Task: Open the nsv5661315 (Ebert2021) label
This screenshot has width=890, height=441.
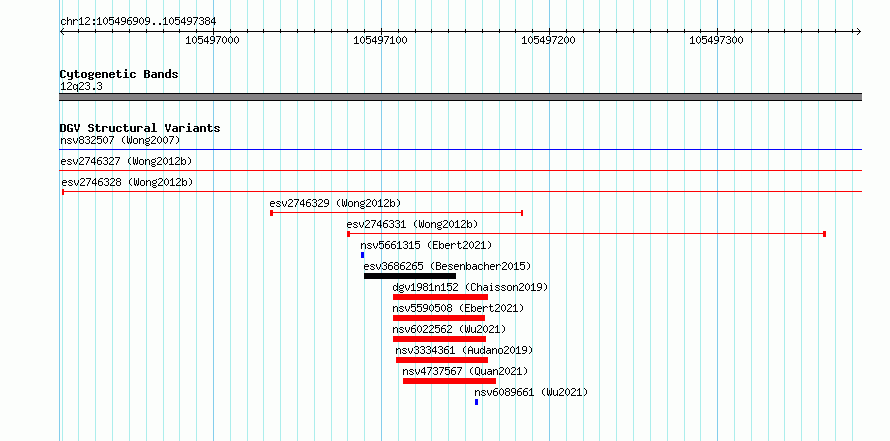Action: pyautogui.click(x=426, y=245)
